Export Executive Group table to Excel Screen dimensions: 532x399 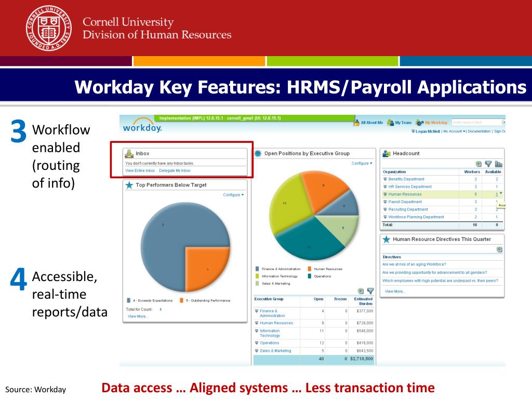pos(361,291)
